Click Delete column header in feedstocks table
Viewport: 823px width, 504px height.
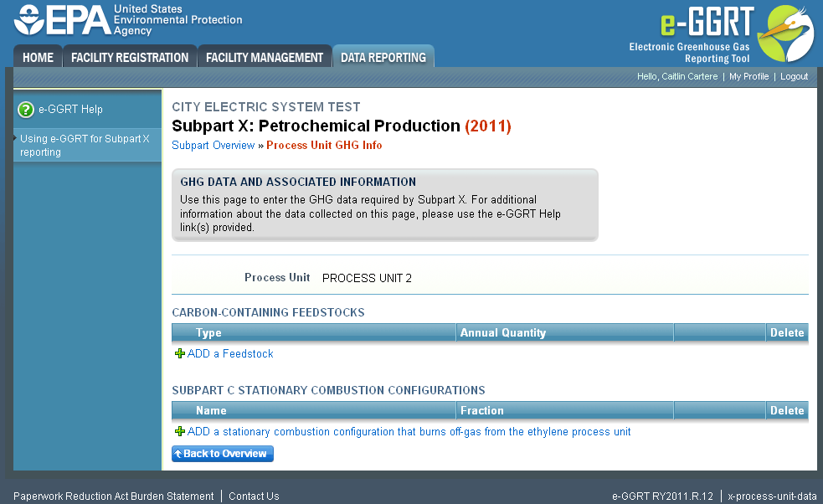787,333
